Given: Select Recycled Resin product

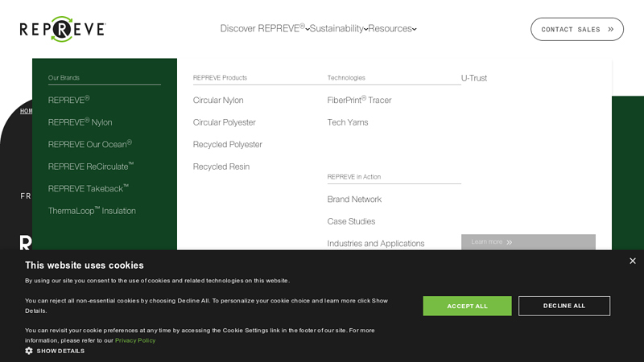Looking at the screenshot, I should coord(221,167).
